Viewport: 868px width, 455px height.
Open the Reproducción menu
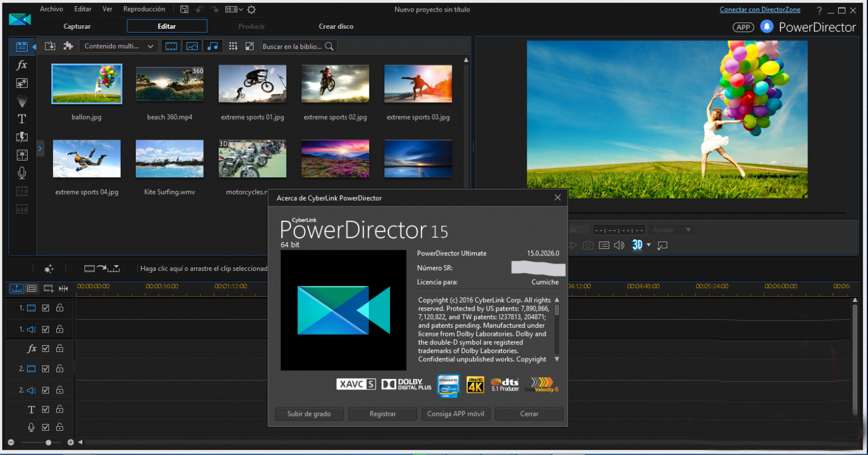[144, 9]
